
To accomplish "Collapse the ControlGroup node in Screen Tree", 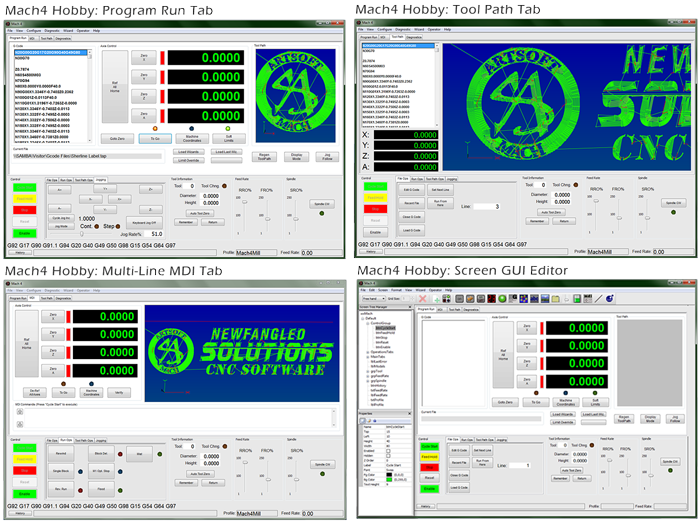I will click(x=368, y=323).
